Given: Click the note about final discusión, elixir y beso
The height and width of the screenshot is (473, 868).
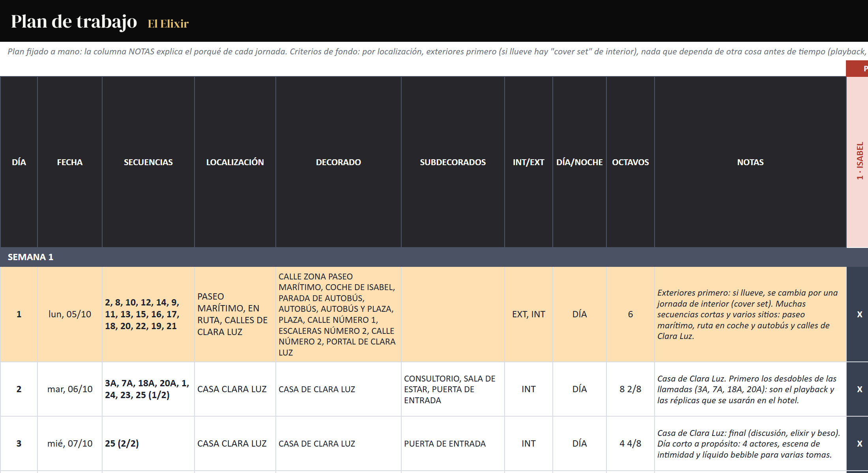Looking at the screenshot, I should [x=750, y=443].
